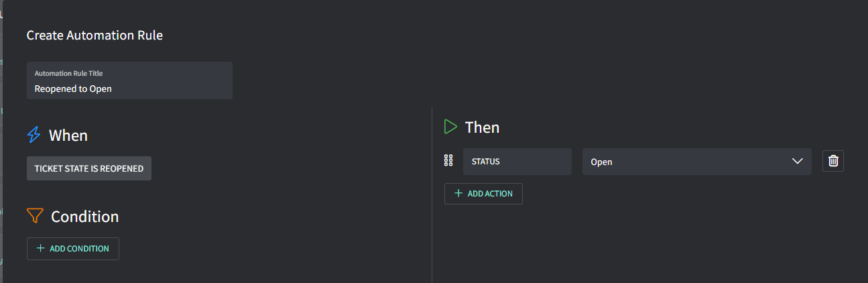
Task: Click the plus icon in ADD ACTION
Action: [x=458, y=193]
